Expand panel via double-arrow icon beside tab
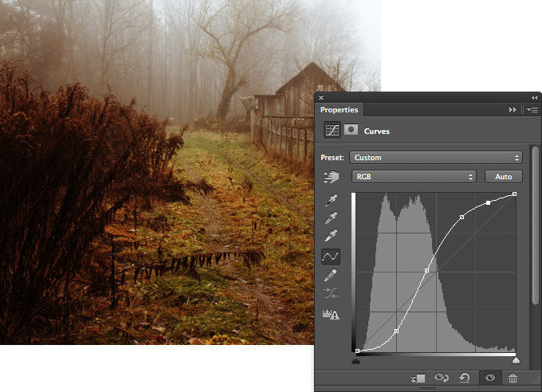Image resolution: width=542 pixels, height=392 pixels. click(513, 110)
